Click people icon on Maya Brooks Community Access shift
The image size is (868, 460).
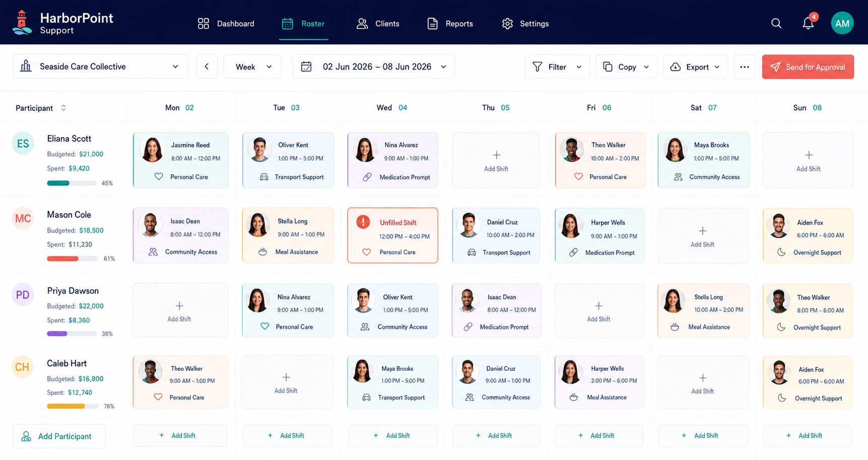click(x=678, y=177)
